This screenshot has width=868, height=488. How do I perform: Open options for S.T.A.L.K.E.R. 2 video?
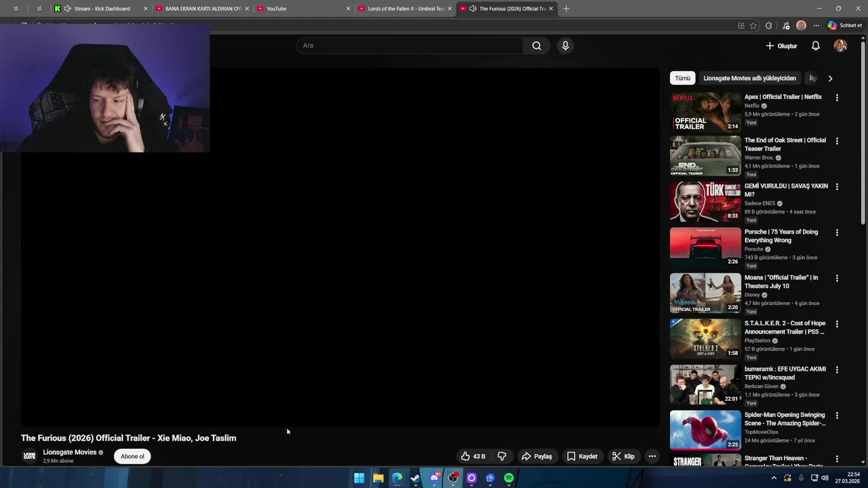coord(837,324)
